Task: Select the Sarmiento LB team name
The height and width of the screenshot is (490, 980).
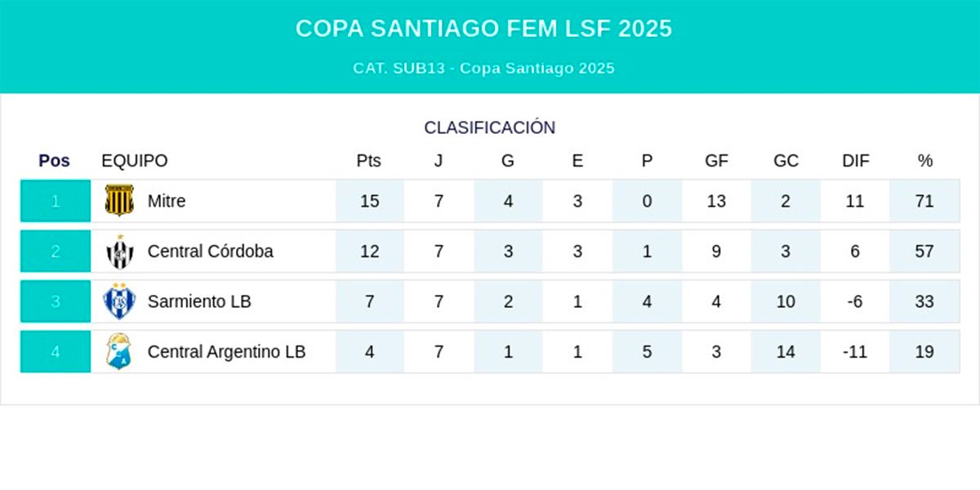Action: pyautogui.click(x=199, y=301)
